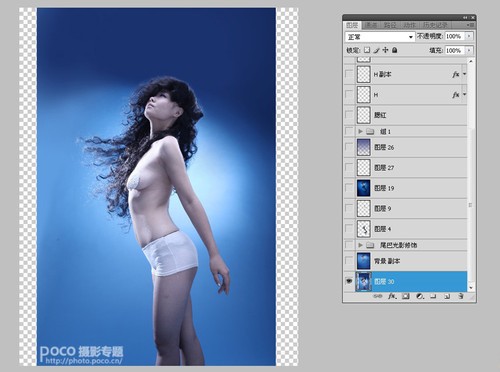Screen dimensions: 500x372
Task: Collapse the panel with double-arrow icon
Action: click(465, 18)
